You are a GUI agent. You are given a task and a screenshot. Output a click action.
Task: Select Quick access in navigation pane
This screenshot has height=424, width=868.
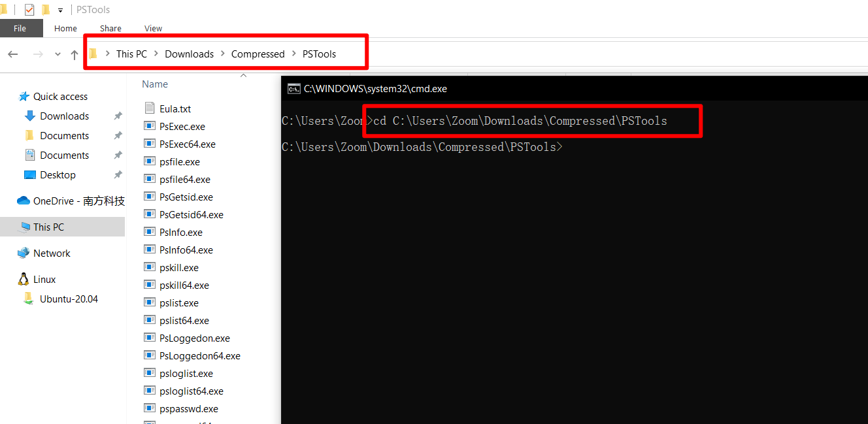pos(60,97)
